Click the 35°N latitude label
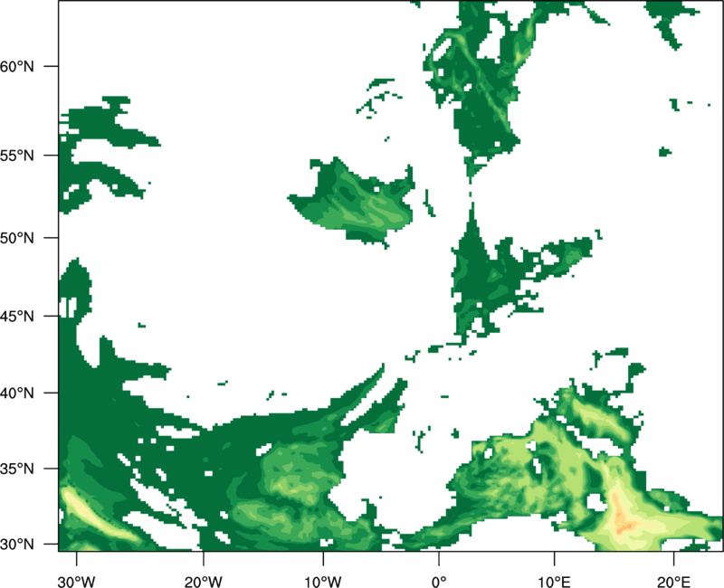This screenshot has height=588, width=724. (17, 469)
